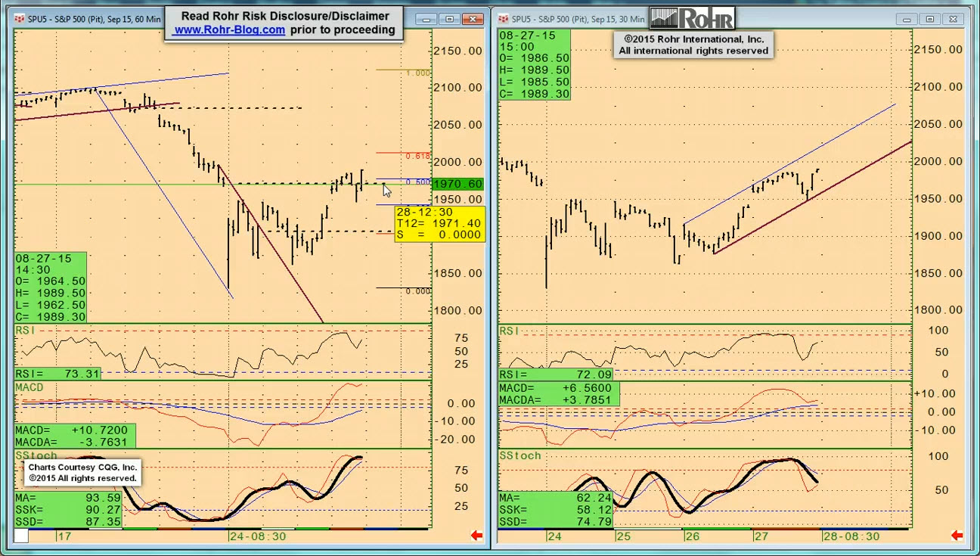Click the 60 Min chart window icon

(20, 19)
